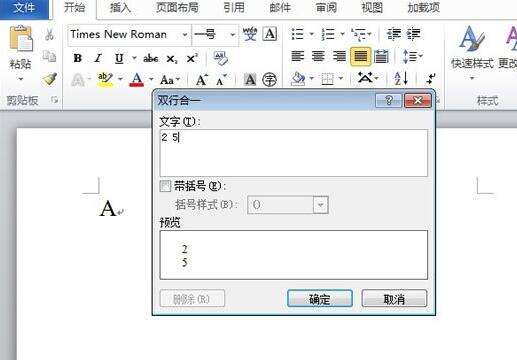Click the Clear Formatting eraser icon
The width and height of the screenshot is (517, 360).
(220, 58)
